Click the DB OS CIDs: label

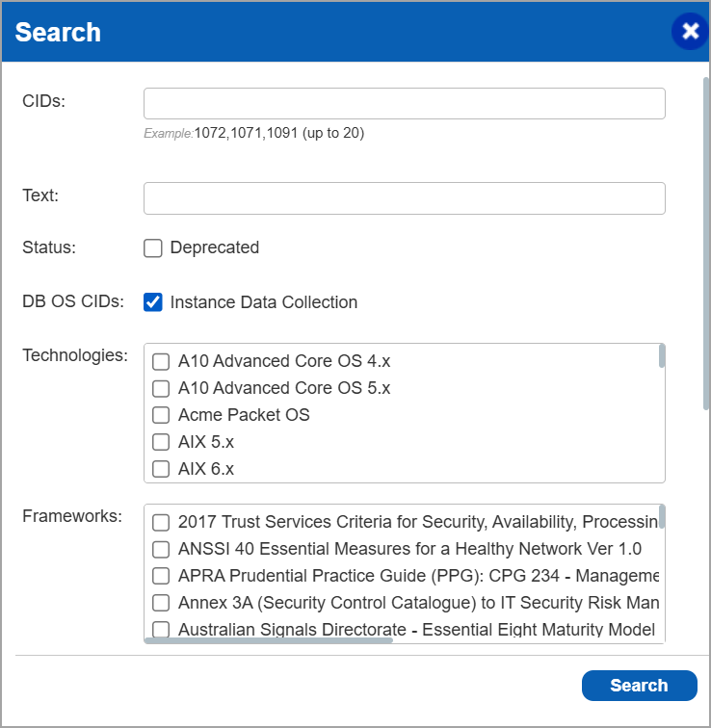[73, 301]
